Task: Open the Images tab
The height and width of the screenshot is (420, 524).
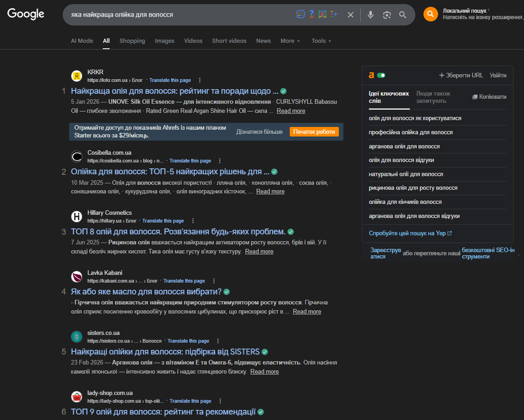Action: click(164, 41)
